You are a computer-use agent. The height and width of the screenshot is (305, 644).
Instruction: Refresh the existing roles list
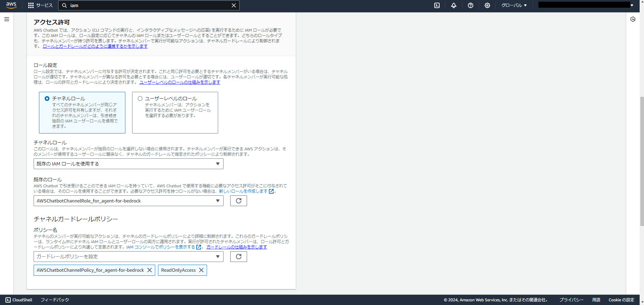[239, 201]
